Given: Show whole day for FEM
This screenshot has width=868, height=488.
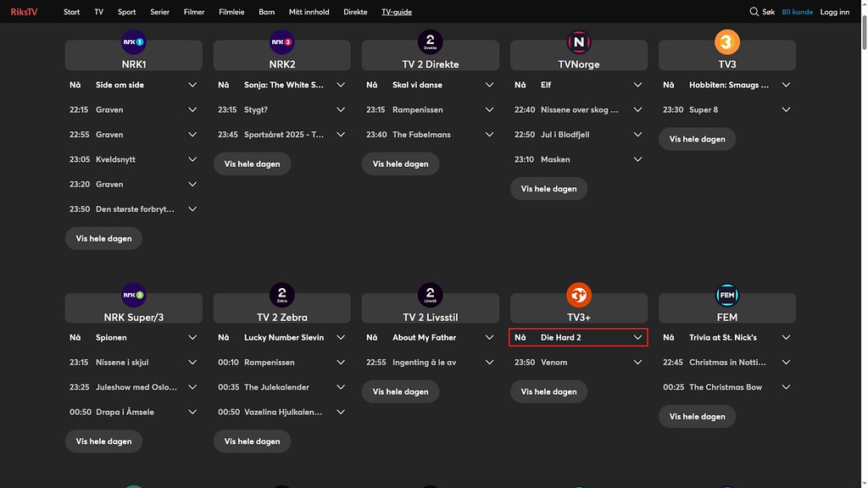Looking at the screenshot, I should (x=697, y=417).
